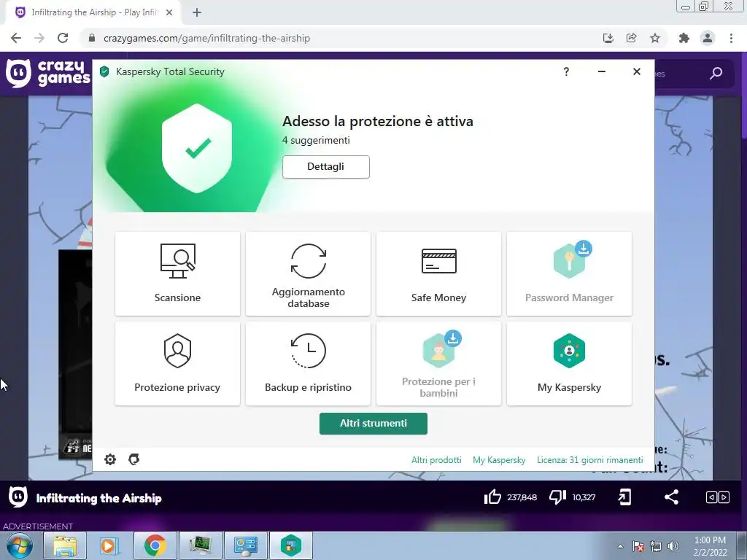Click the Altri strumenti button
The width and height of the screenshot is (747, 560).
[x=373, y=424]
